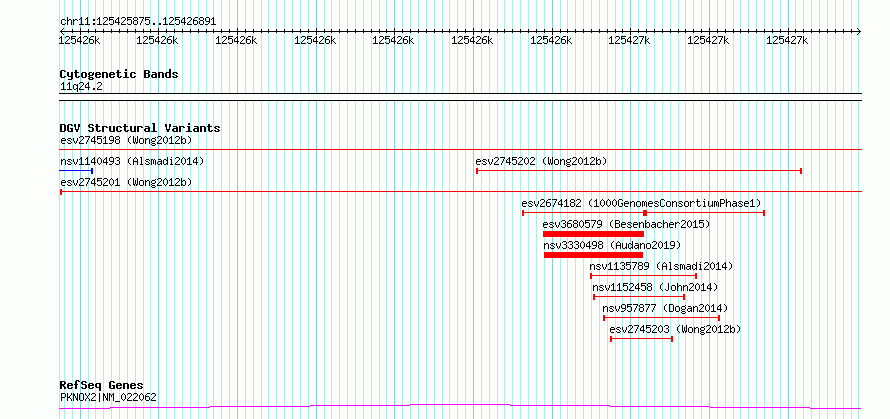
Task: Click the 11q24.2 cytogenetic band label
Action: (82, 87)
